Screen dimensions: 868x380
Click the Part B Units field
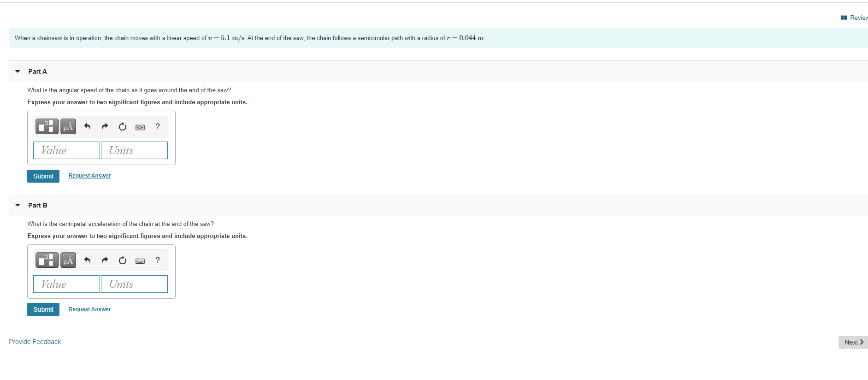134,284
